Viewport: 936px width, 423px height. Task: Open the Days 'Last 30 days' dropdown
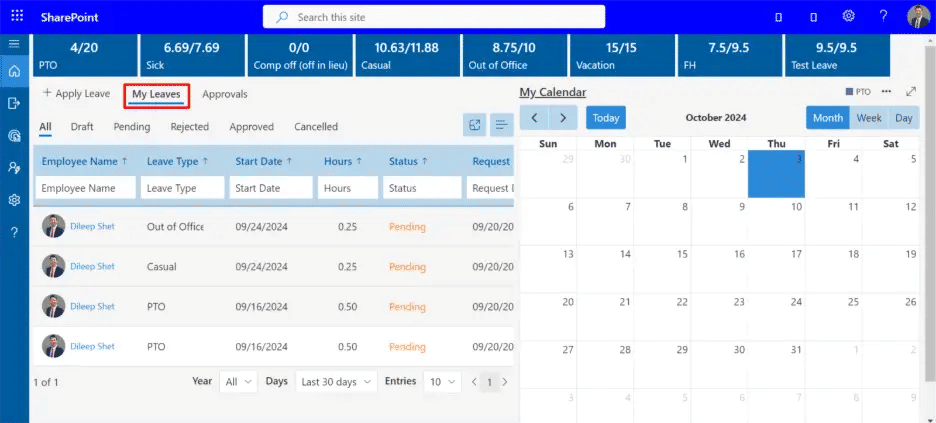(335, 382)
